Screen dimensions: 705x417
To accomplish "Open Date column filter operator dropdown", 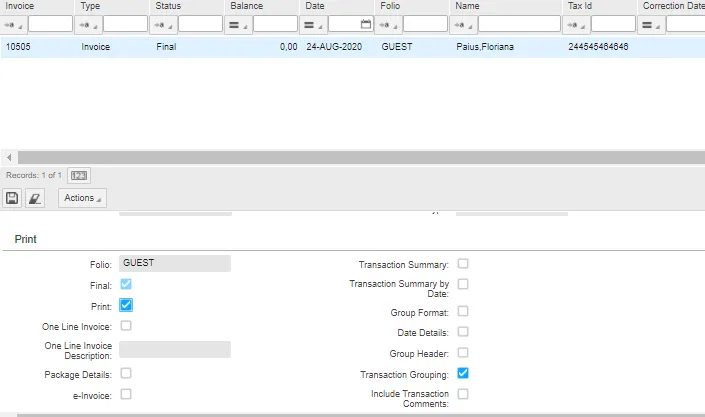I will click(313, 25).
